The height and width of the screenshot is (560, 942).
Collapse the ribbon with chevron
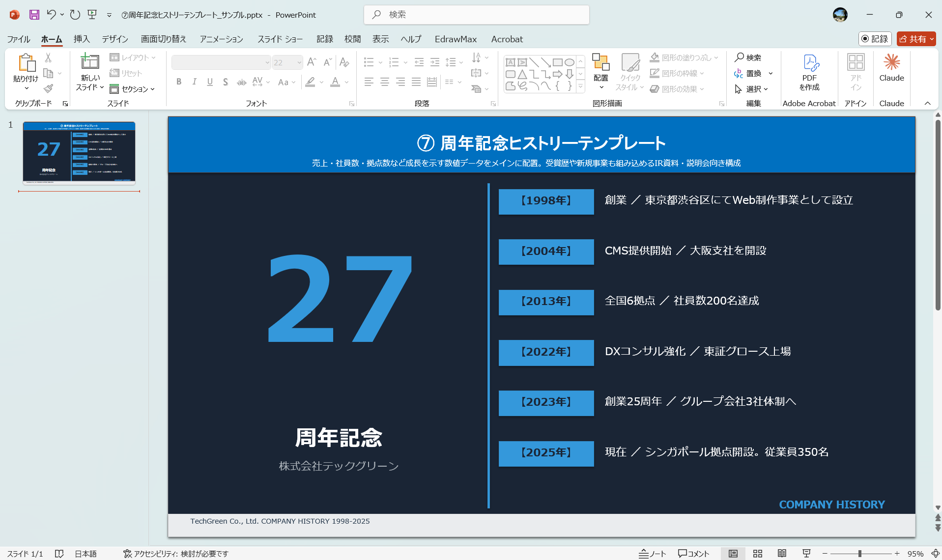click(x=927, y=103)
